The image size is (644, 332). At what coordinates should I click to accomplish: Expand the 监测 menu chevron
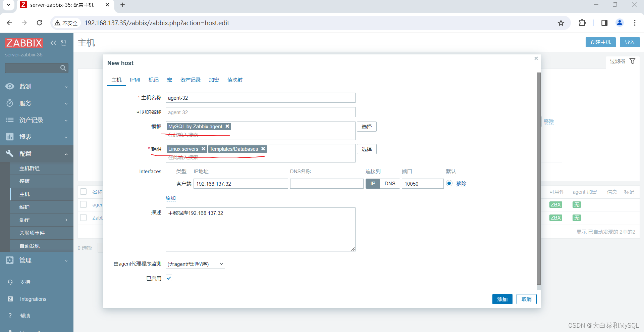(x=66, y=87)
